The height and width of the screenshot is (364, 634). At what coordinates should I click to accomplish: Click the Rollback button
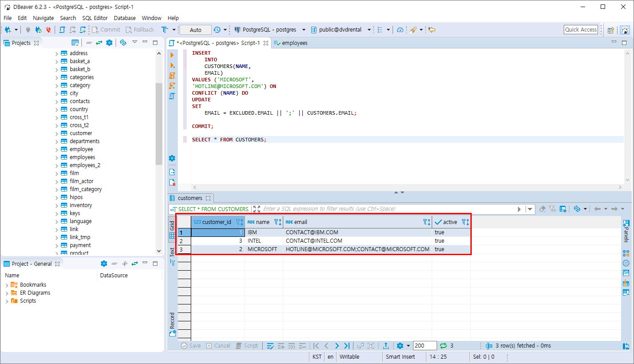[x=140, y=30]
